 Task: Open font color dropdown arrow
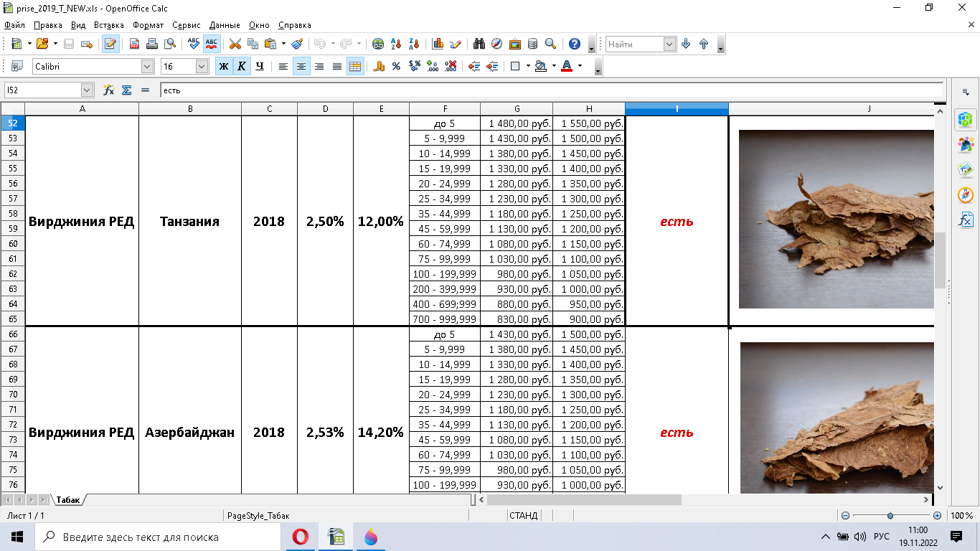click(x=580, y=66)
